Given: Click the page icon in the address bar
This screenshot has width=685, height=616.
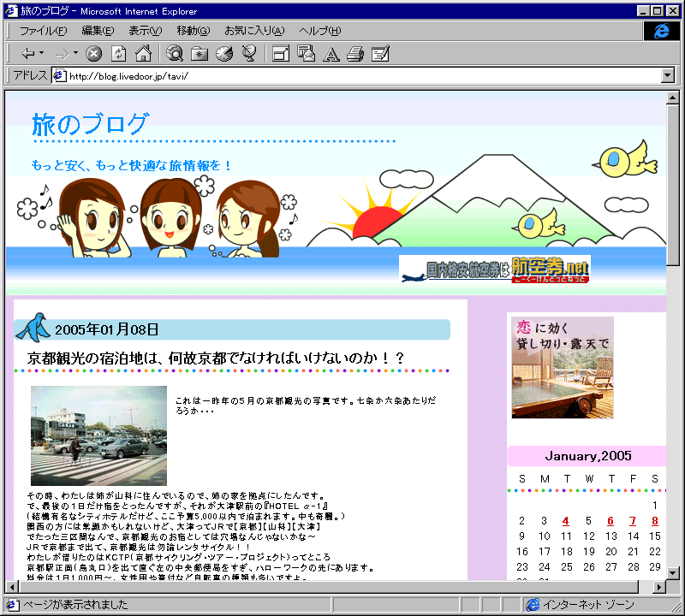Looking at the screenshot, I should tap(59, 76).
